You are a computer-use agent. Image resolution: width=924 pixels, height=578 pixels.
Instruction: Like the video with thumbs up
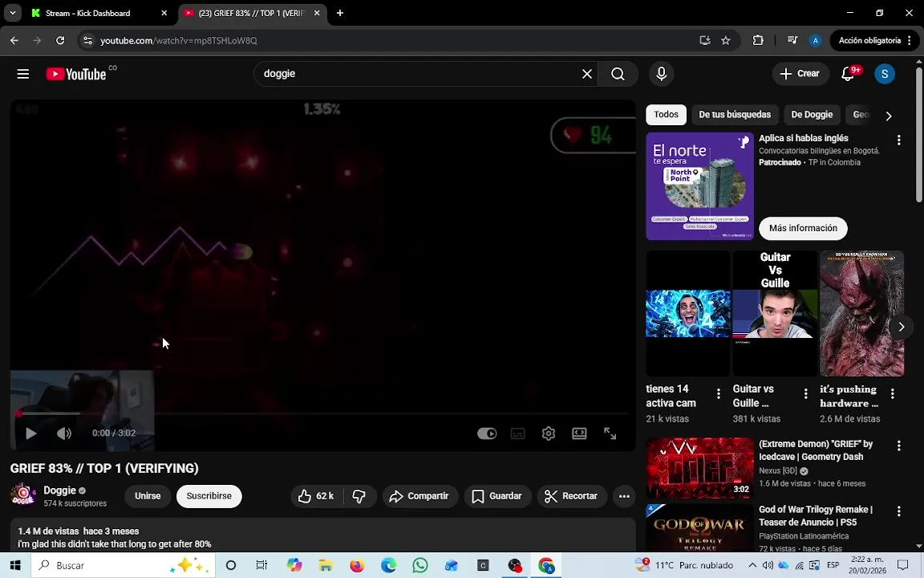pyautogui.click(x=316, y=496)
